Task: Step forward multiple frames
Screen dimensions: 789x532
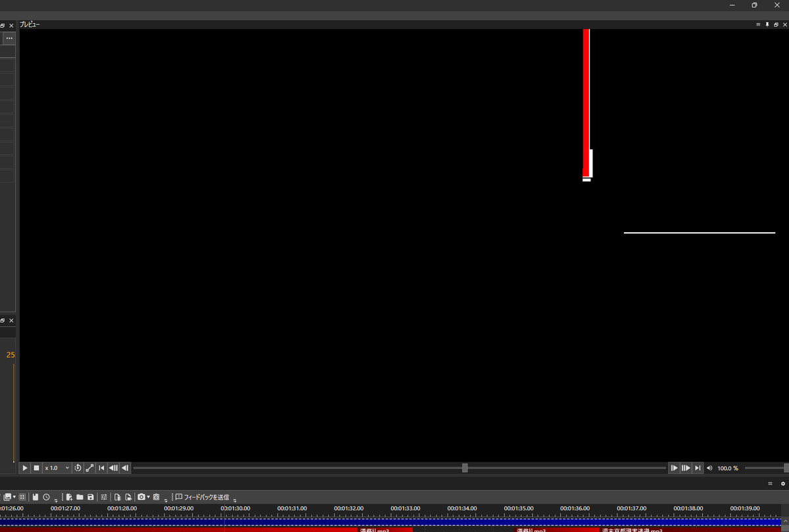Action: point(686,468)
